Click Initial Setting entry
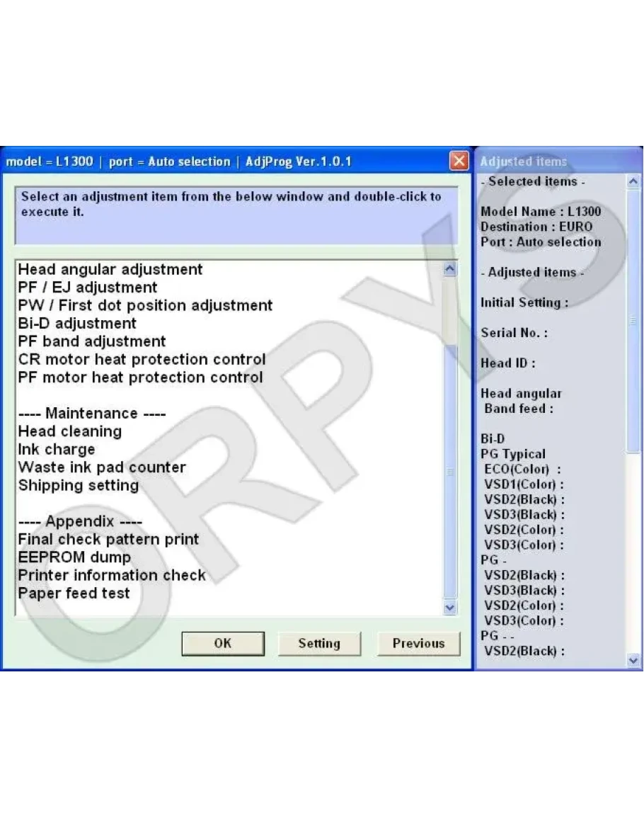The height and width of the screenshot is (818, 644). coord(524,302)
